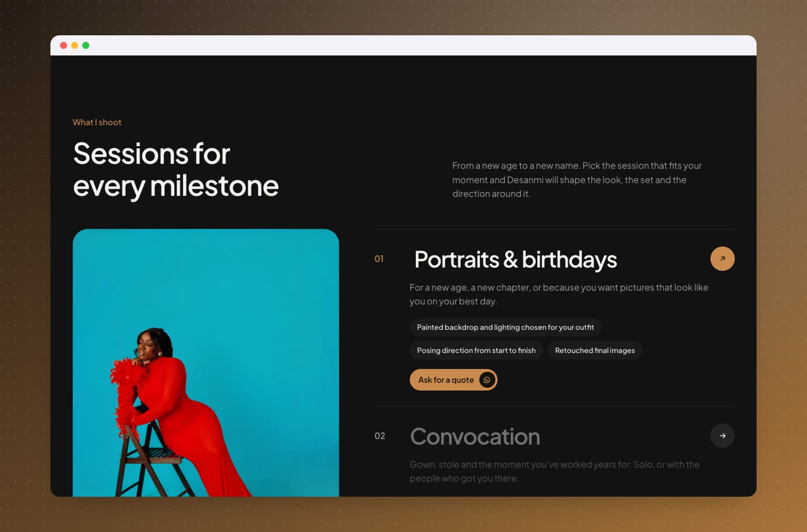Click the woman in red dress photo
This screenshot has width=807, height=532.
click(206, 363)
